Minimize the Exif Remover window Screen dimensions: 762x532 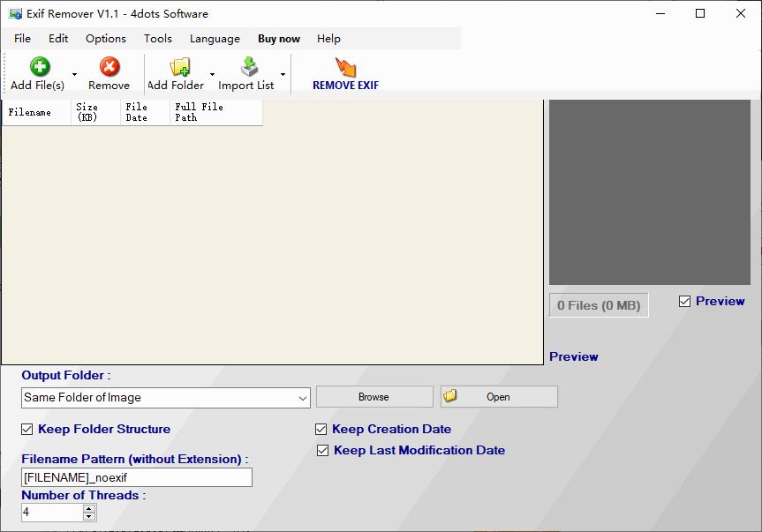(660, 13)
